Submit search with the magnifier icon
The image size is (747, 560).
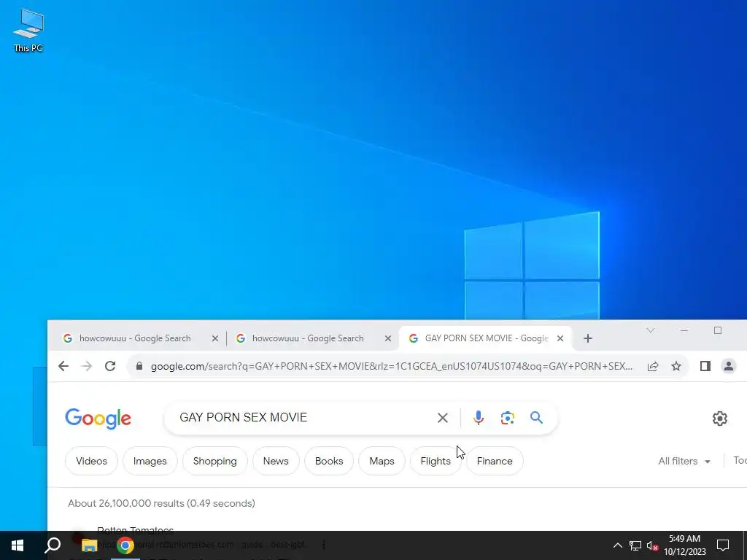pyautogui.click(x=536, y=418)
